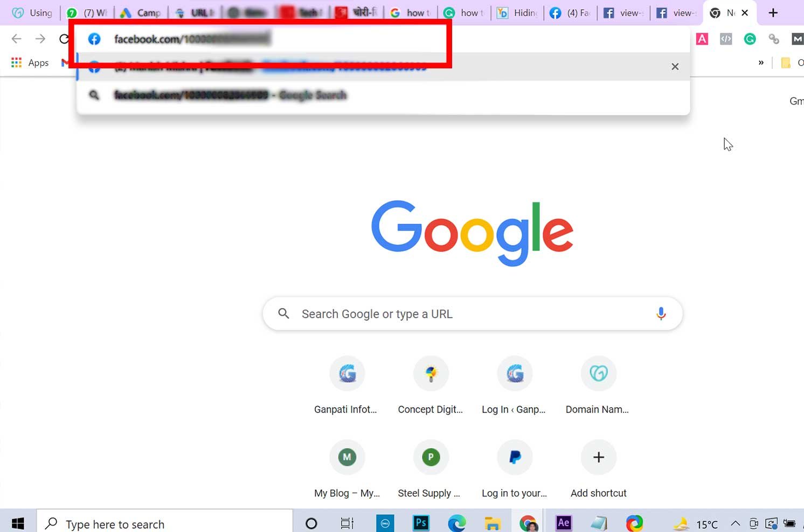
Task: Click the battery tray icon
Action: (x=789, y=523)
